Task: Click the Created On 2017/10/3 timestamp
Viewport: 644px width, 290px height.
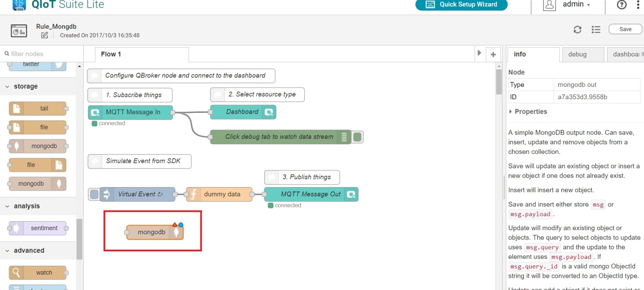Action: 100,35
